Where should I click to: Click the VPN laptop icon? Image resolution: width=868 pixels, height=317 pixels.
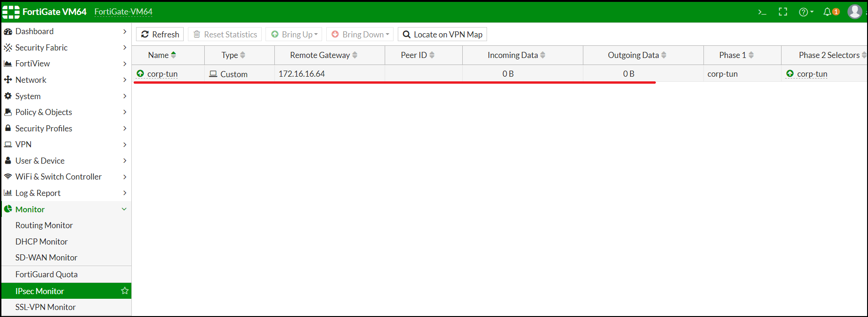coord(8,144)
